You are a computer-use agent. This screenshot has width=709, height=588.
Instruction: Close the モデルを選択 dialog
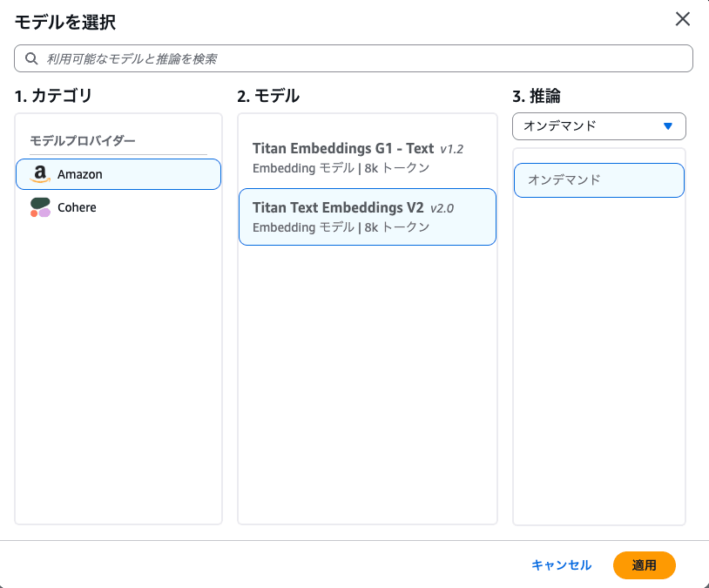pyautogui.click(x=682, y=19)
